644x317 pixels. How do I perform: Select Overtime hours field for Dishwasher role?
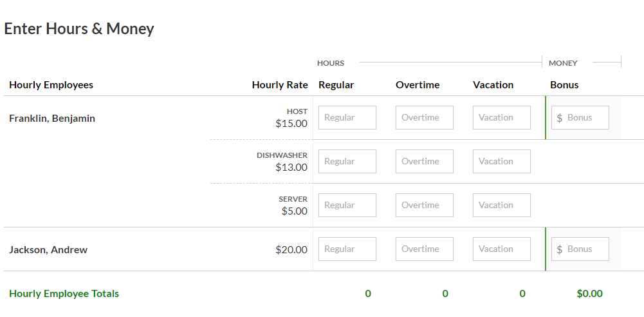(424, 162)
